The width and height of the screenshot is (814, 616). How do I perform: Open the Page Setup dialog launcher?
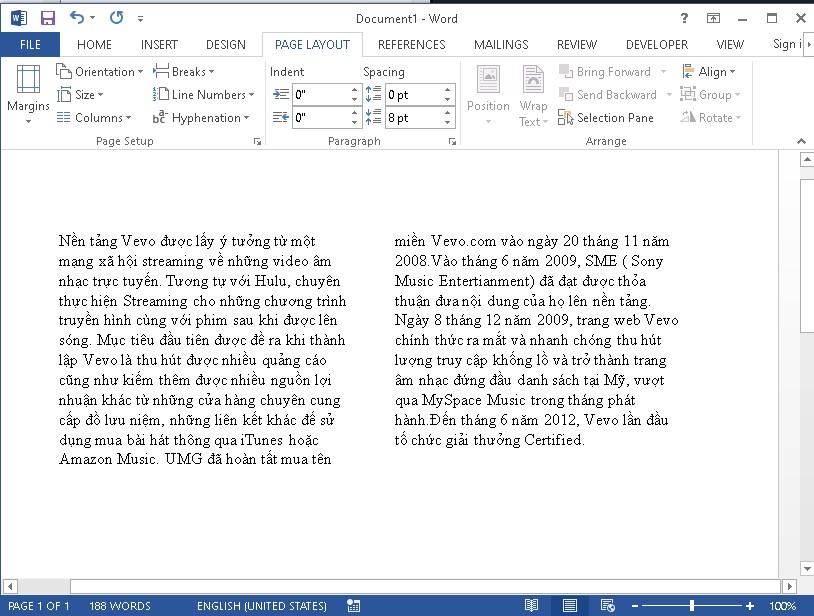[257, 142]
